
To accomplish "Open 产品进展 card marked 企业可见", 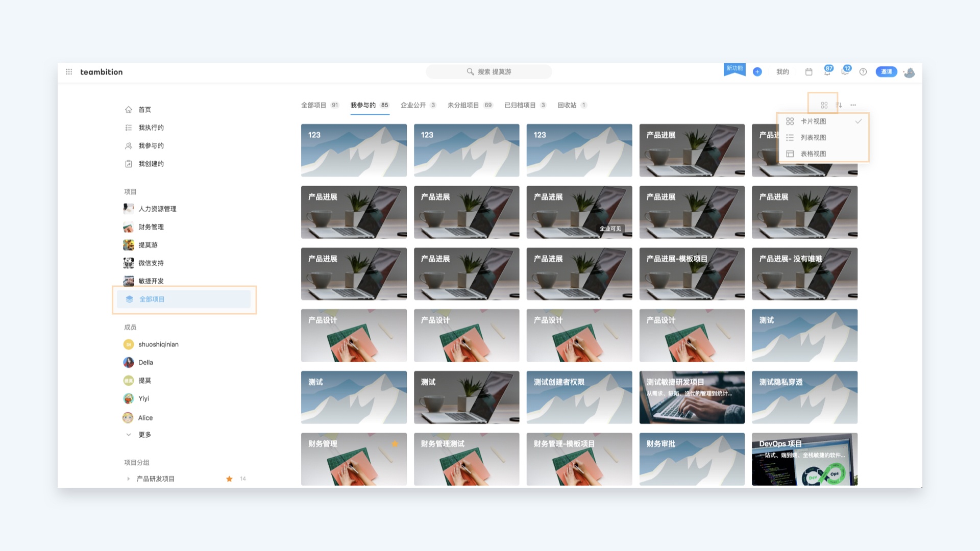I will coord(579,212).
